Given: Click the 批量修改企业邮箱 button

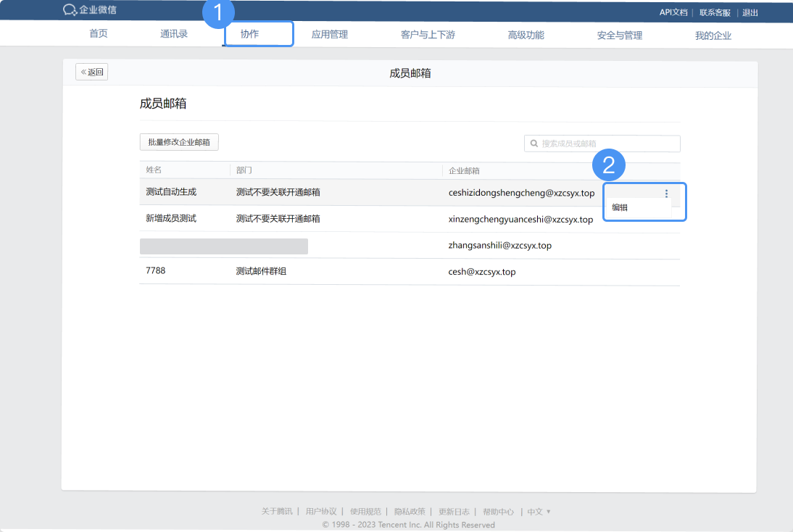Looking at the screenshot, I should pyautogui.click(x=178, y=142).
